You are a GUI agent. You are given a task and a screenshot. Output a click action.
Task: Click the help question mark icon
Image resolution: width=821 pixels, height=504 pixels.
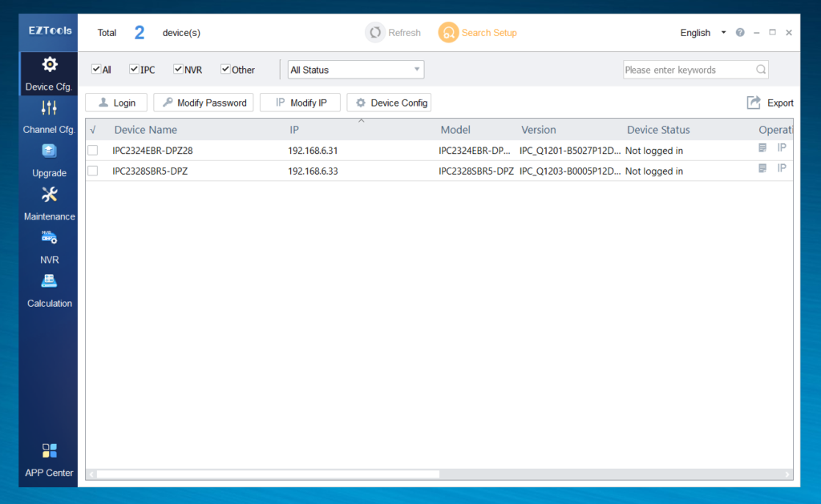tap(740, 33)
